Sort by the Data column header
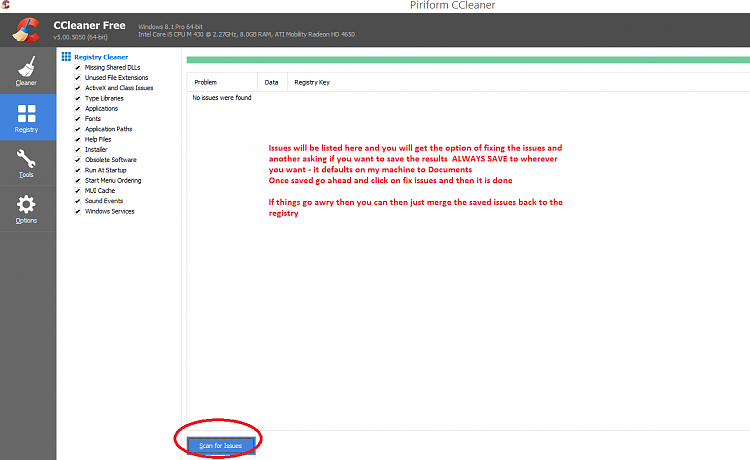The width and height of the screenshot is (750, 460). [272, 82]
